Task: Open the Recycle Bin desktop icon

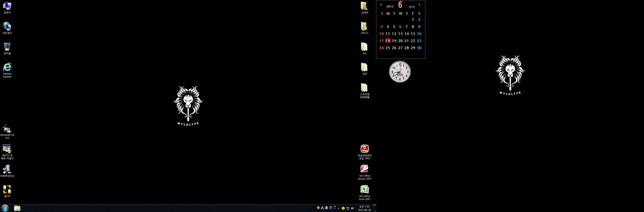Action: (7, 47)
